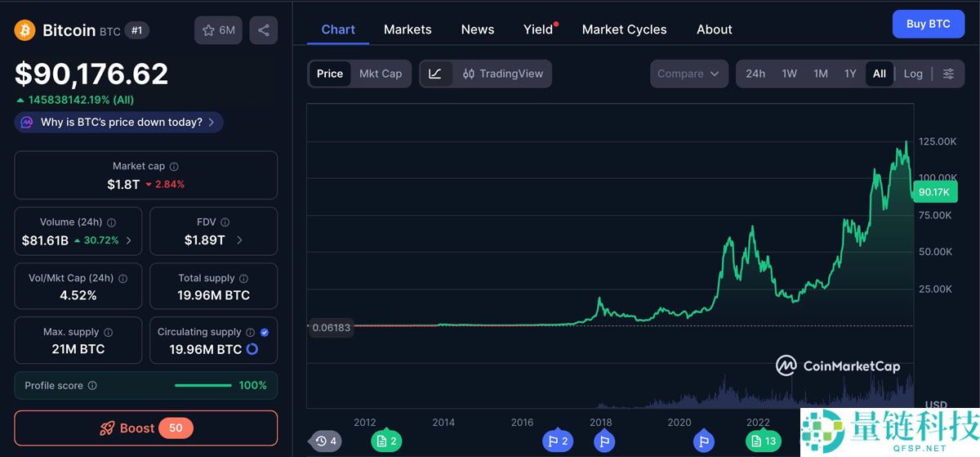This screenshot has width=980, height=457.
Task: Open blue flag marker after 2020
Action: point(704,441)
